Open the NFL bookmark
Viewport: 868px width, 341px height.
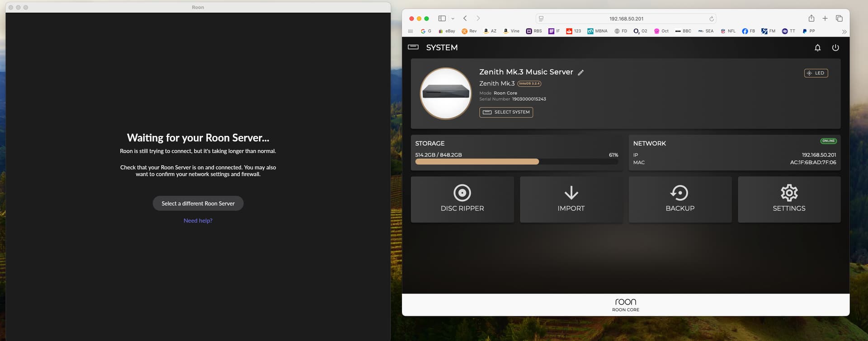point(728,31)
